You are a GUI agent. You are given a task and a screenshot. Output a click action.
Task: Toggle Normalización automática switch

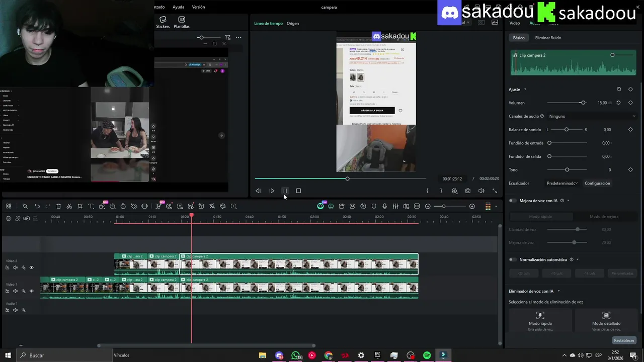pyautogui.click(x=513, y=260)
